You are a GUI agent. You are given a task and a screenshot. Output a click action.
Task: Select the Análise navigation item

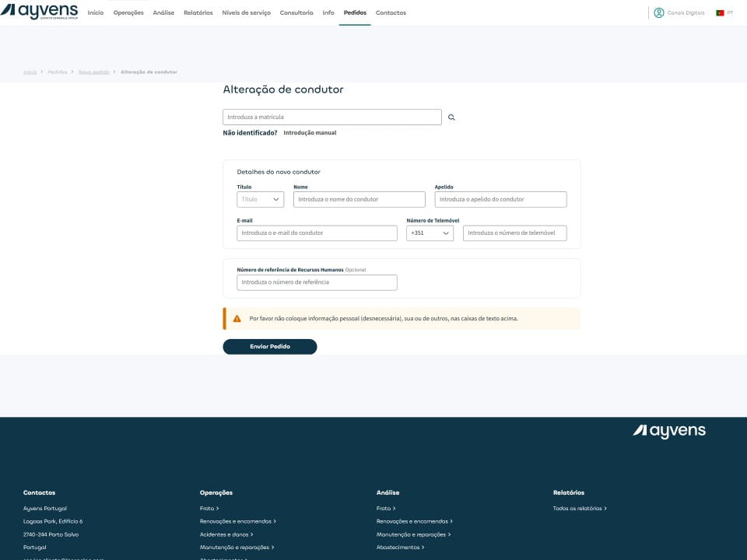click(x=163, y=13)
